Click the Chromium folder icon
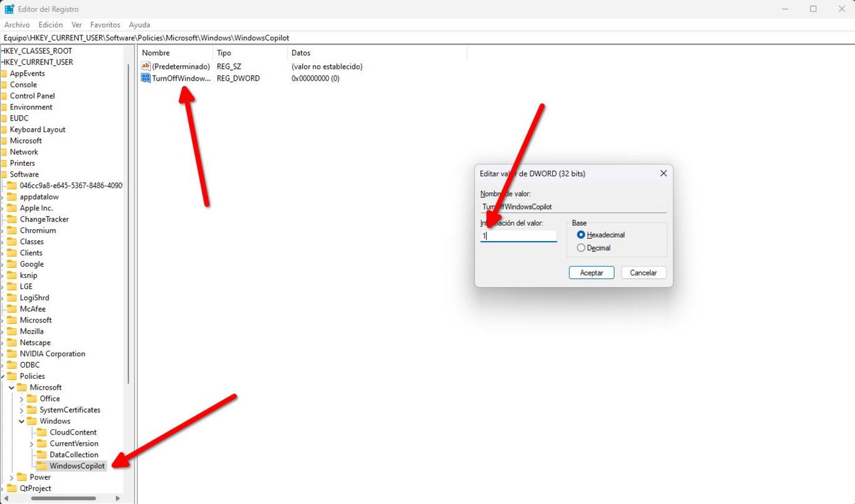This screenshot has width=855, height=504. 12,231
